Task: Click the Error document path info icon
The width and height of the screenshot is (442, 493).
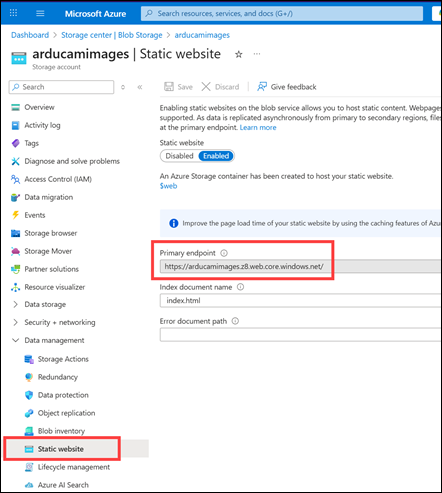Action: (235, 321)
